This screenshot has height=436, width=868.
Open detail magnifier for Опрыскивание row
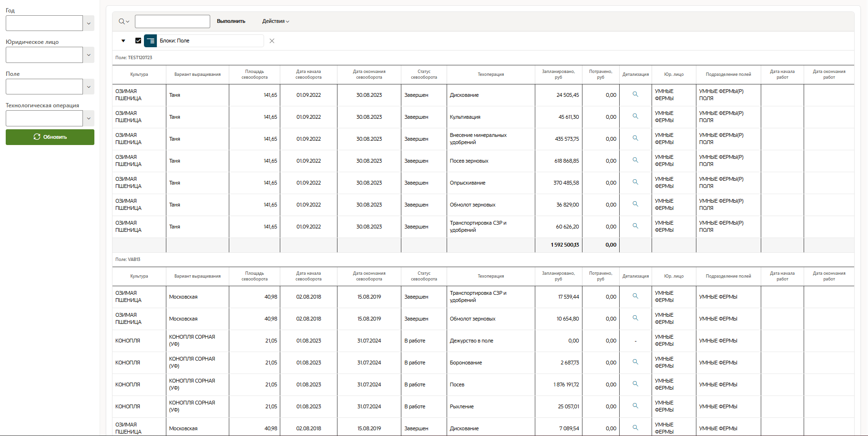[x=635, y=182]
